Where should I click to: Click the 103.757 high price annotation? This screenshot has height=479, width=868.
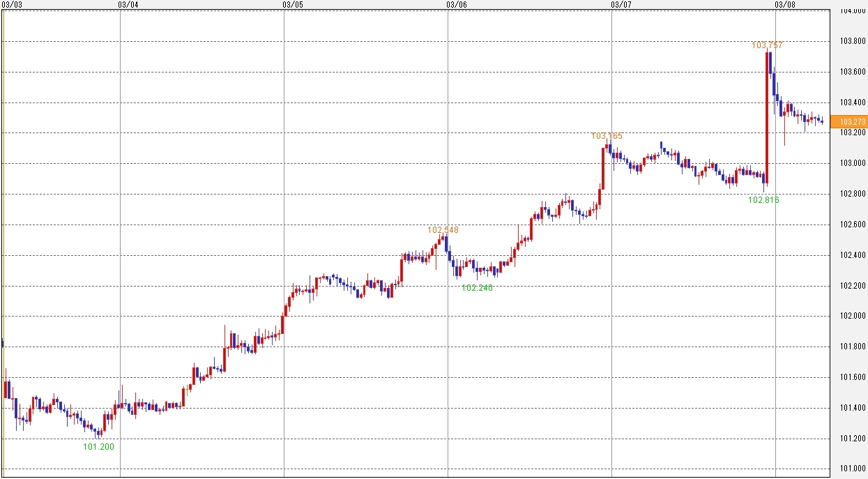767,45
